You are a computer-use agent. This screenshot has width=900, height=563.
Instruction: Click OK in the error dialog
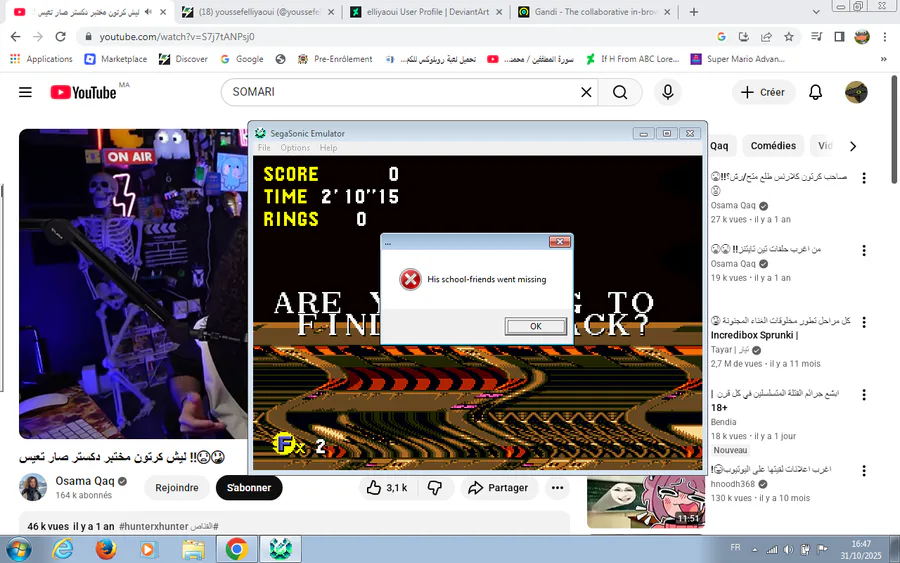pyautogui.click(x=536, y=326)
